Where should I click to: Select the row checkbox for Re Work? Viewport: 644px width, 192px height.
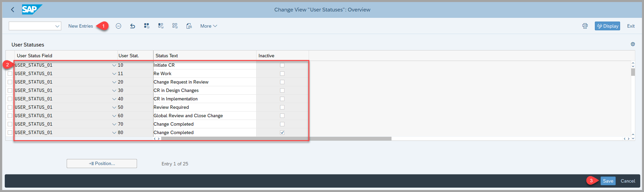(x=10, y=73)
